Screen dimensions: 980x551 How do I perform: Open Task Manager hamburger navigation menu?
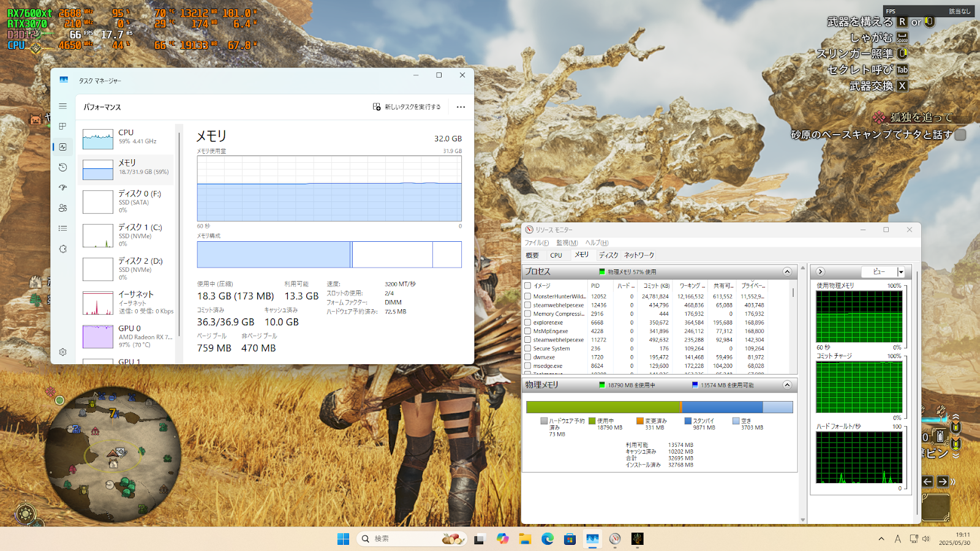coord(62,106)
